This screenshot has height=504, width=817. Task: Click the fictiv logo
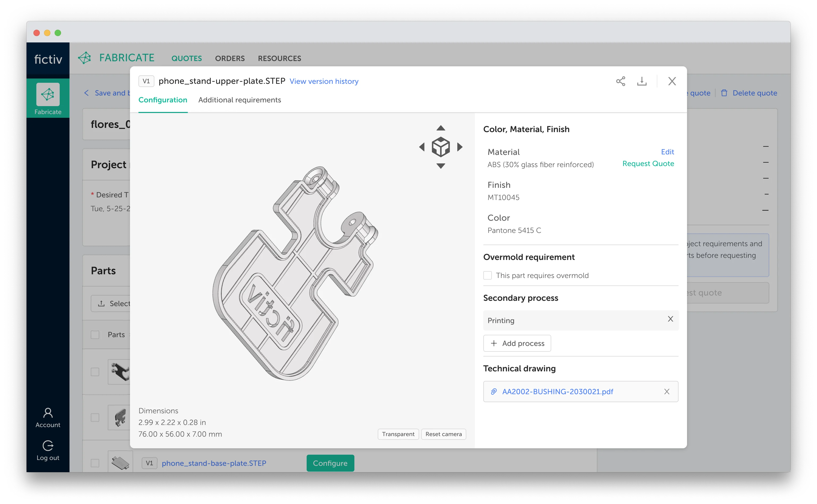point(48,59)
